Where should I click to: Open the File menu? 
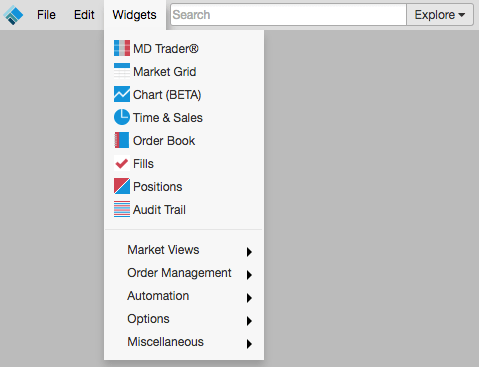(46, 15)
